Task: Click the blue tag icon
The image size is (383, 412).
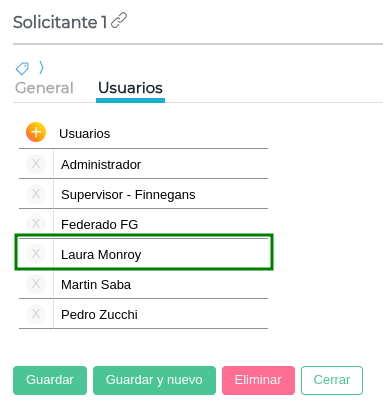Action: tap(22, 68)
